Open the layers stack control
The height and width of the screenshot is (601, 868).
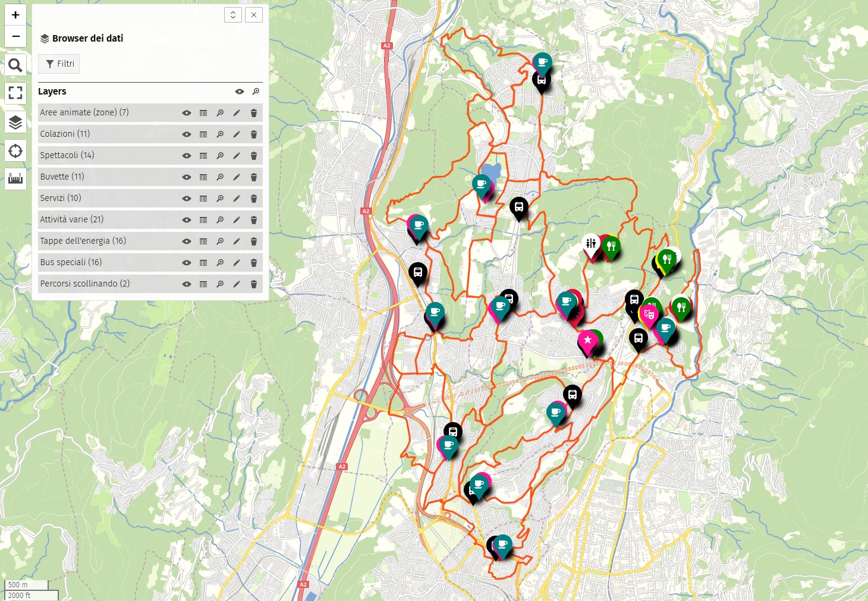click(15, 122)
